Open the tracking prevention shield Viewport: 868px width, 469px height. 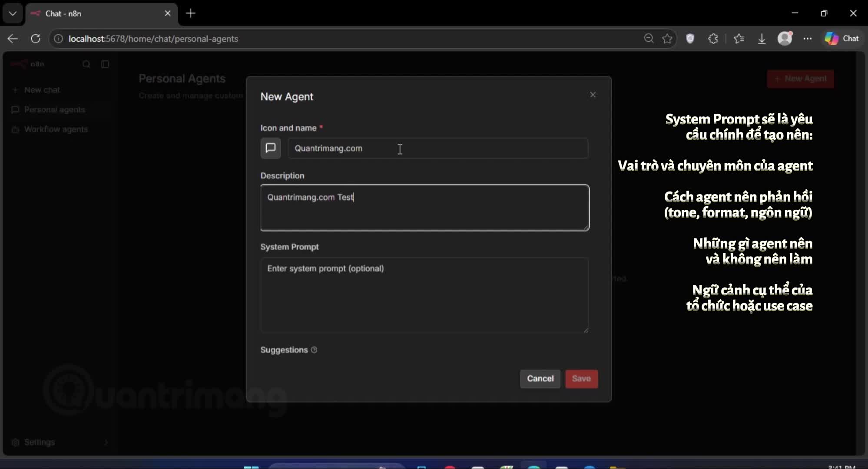tap(690, 39)
